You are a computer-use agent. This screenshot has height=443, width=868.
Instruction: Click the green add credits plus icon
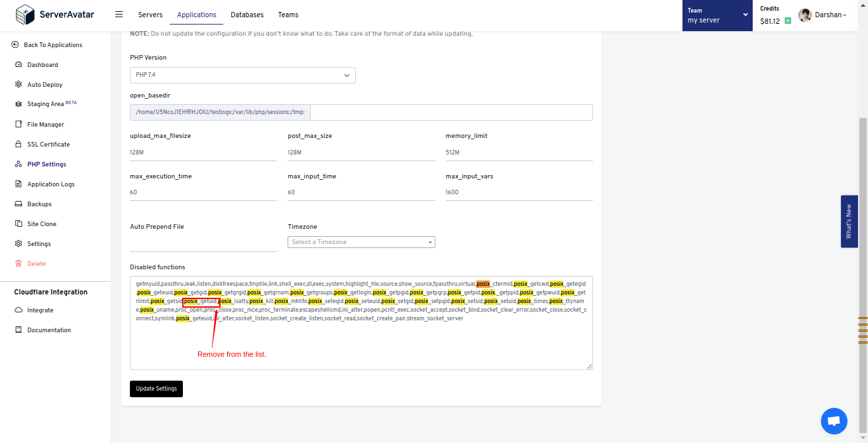pyautogui.click(x=788, y=21)
